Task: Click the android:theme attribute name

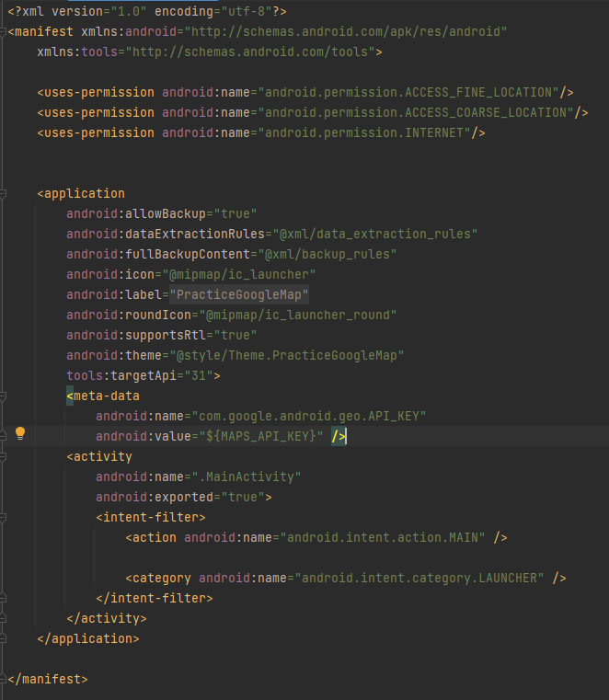Action: pyautogui.click(x=114, y=355)
